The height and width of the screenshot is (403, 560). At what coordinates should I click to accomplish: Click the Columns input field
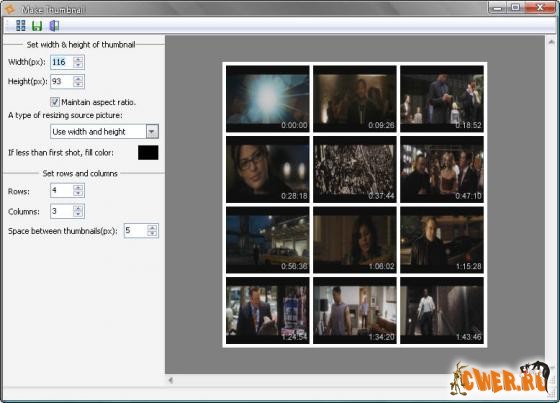(62, 211)
